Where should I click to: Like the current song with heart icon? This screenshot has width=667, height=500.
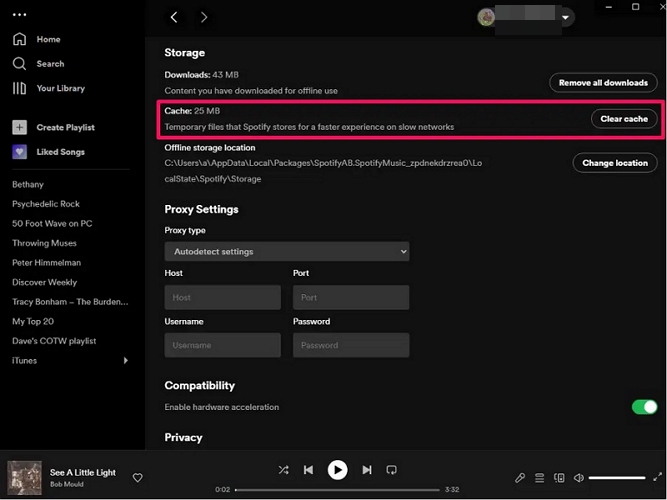[137, 478]
